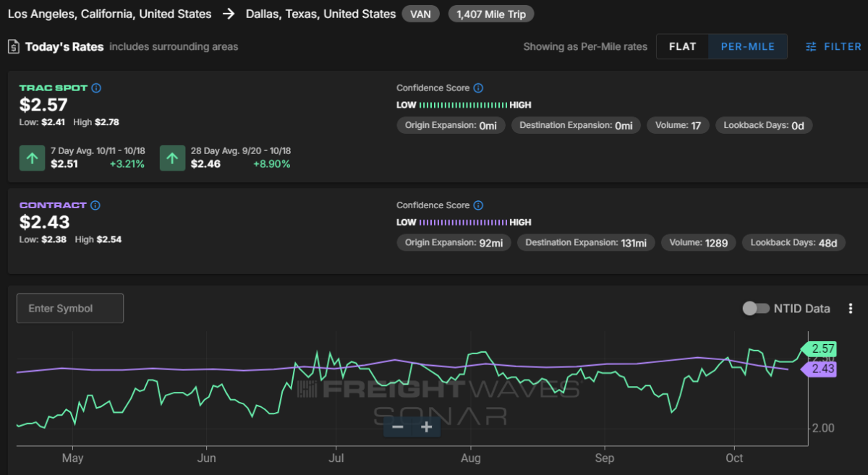
Task: Enable the NTID Data toggle
Action: click(x=756, y=309)
